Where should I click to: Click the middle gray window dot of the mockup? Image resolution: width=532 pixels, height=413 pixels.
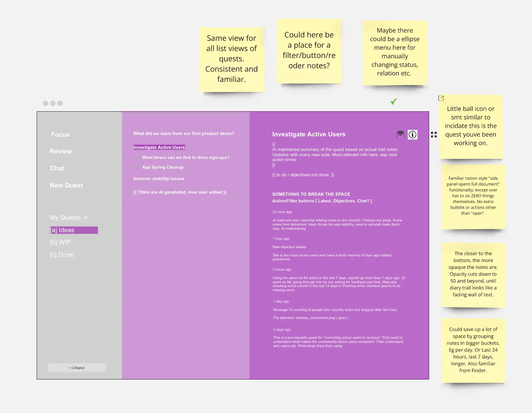point(53,103)
